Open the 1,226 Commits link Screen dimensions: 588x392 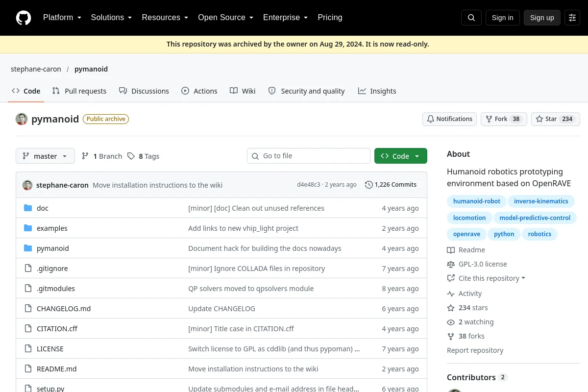click(x=391, y=185)
